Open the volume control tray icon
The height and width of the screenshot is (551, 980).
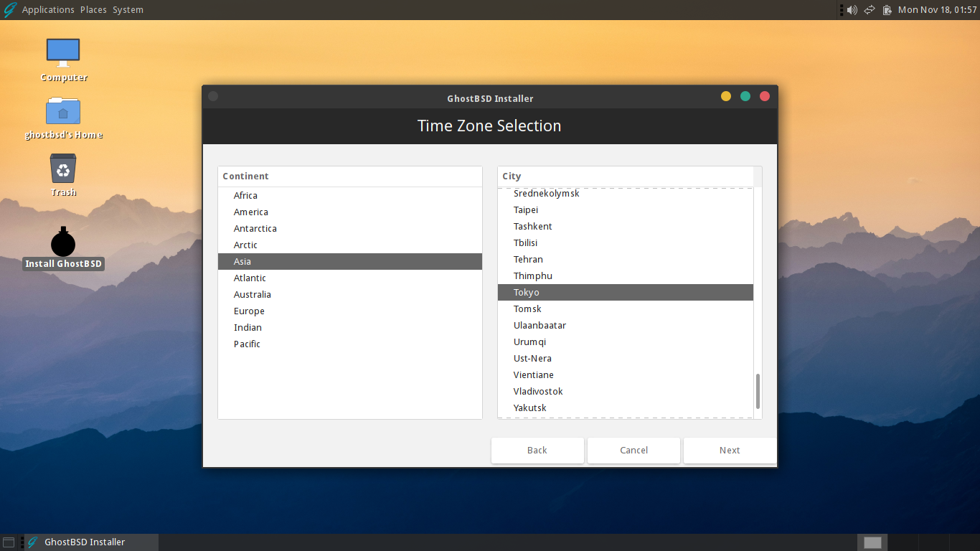852,10
